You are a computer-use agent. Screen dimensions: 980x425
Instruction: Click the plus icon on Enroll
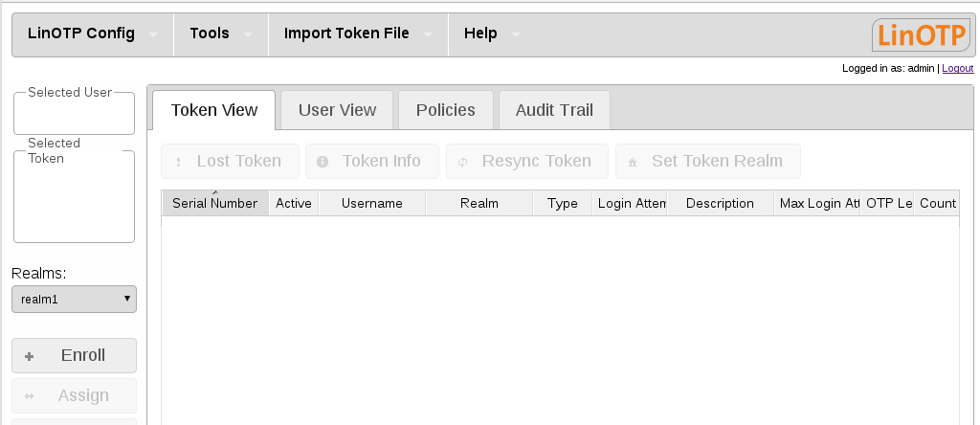pos(29,356)
